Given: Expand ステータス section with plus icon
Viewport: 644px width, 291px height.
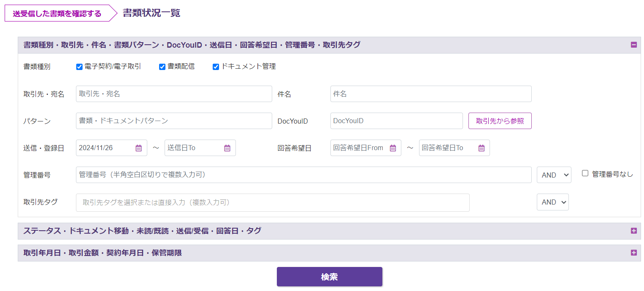Looking at the screenshot, I should tap(633, 231).
